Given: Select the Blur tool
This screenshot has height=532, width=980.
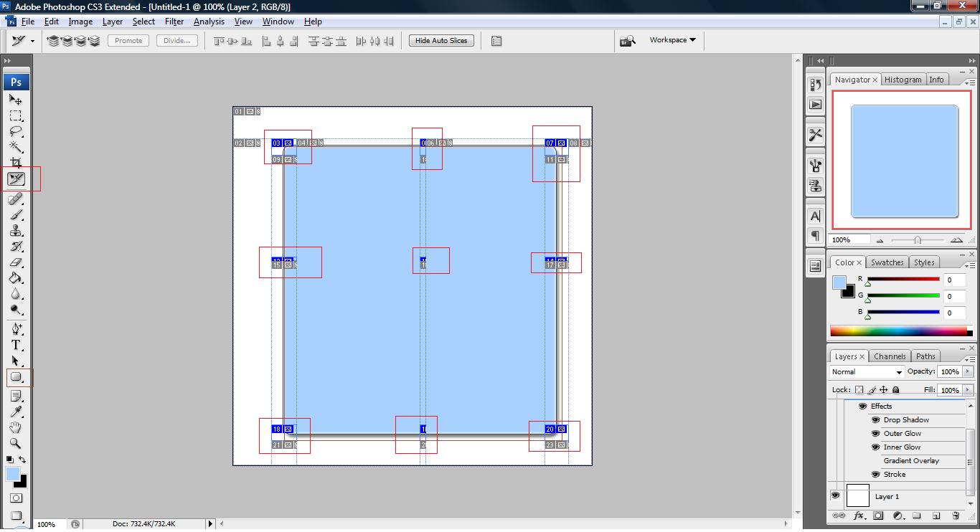Looking at the screenshot, I should point(16,294).
